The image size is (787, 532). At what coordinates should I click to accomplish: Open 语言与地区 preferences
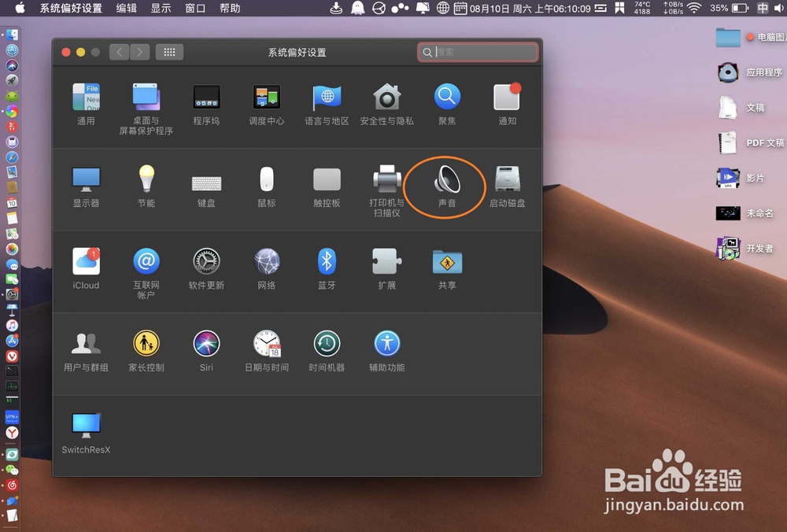327,103
